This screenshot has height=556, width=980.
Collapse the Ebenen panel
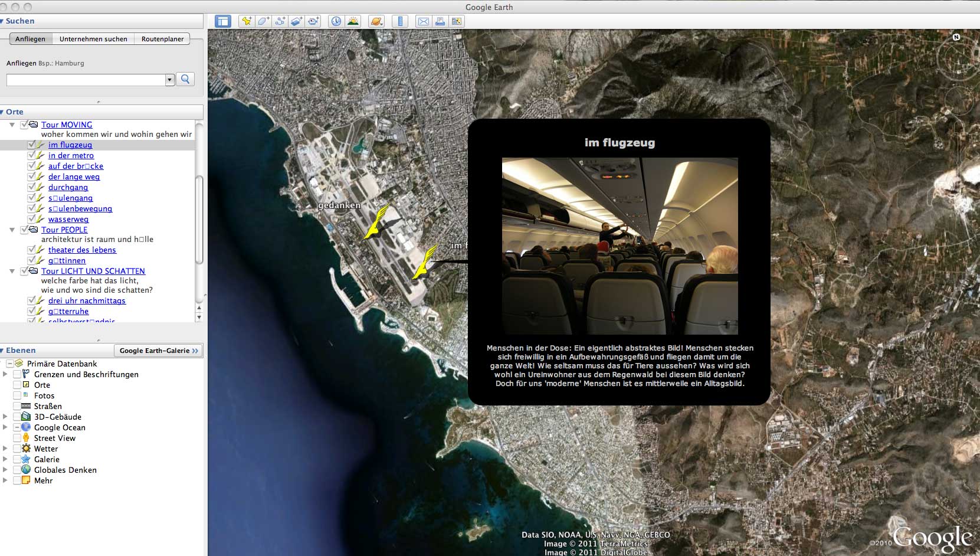pyautogui.click(x=2, y=351)
